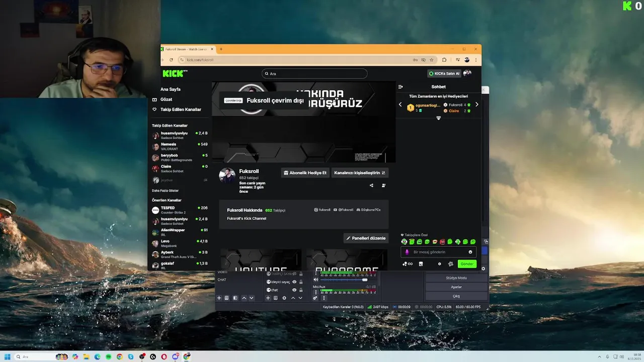Click the Çıkış button in OBS

[x=456, y=296]
